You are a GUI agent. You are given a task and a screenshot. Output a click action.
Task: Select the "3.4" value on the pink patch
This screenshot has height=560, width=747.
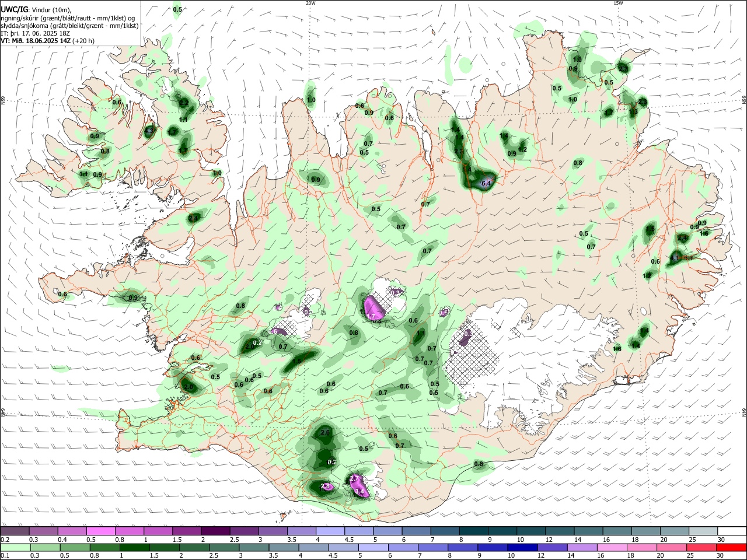point(360,492)
